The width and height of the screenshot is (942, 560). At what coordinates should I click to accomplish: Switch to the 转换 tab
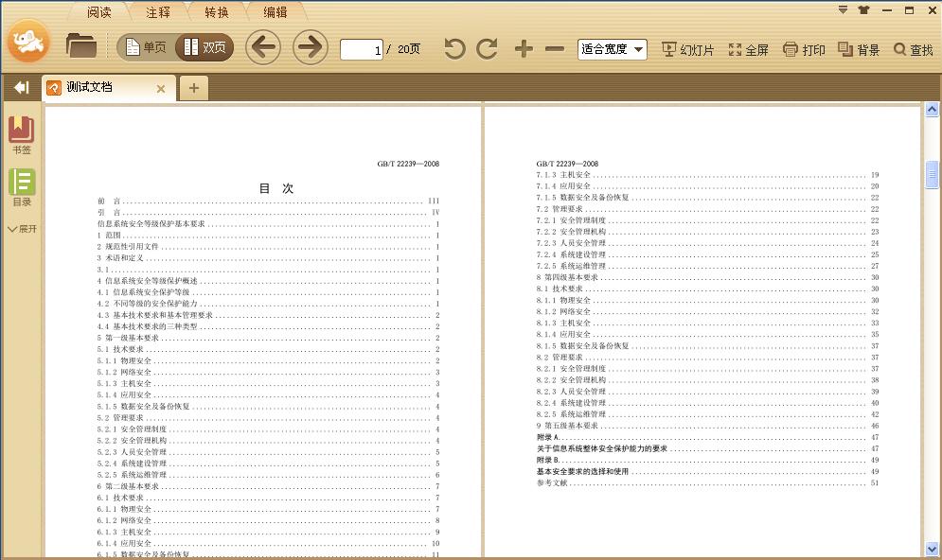217,12
